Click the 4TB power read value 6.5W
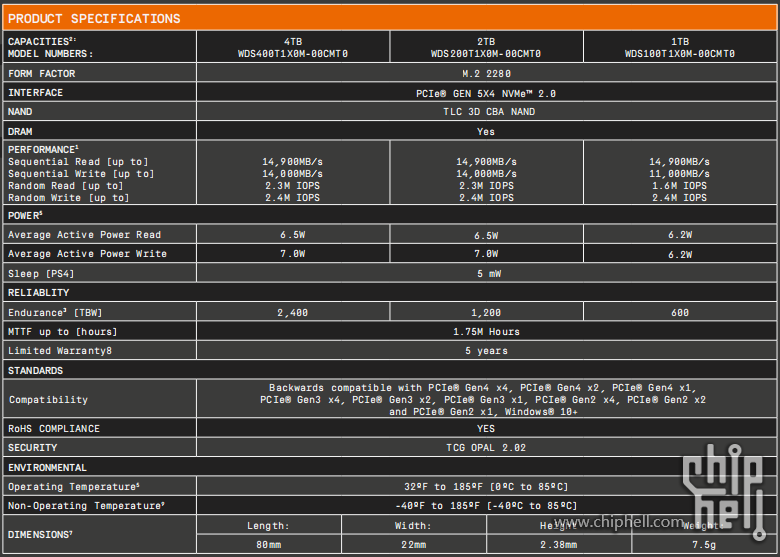 pyautogui.click(x=292, y=235)
